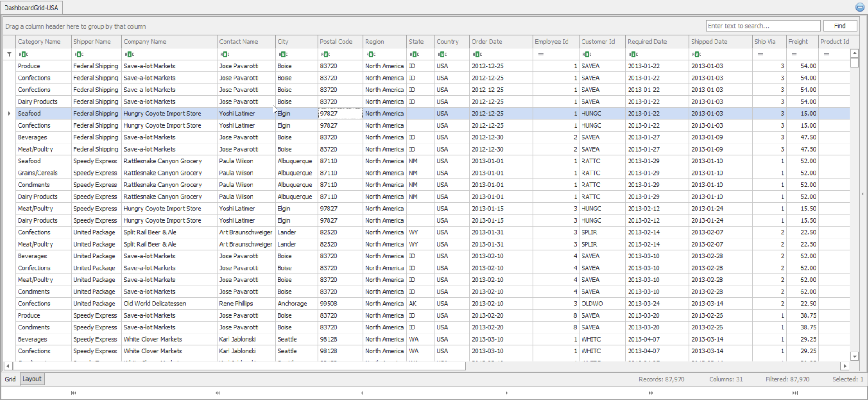Click the equals filter icon under Freight
Viewport: 868px width, 400px height.
click(x=794, y=54)
